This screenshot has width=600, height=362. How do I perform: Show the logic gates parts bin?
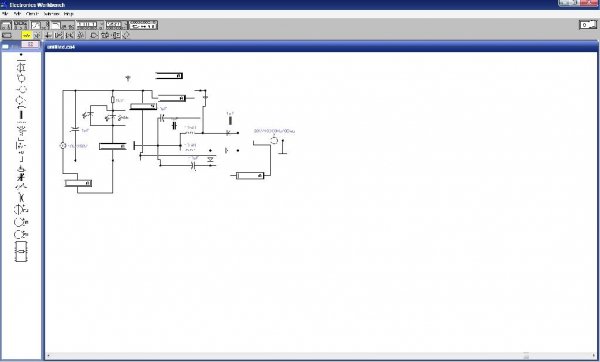[x=93, y=36]
